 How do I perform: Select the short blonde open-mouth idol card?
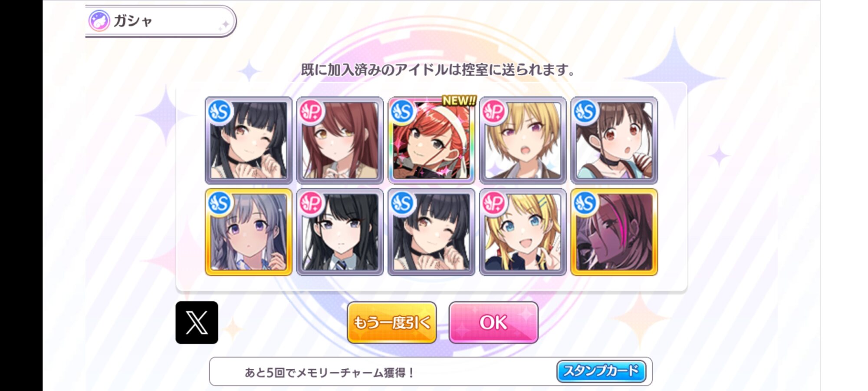click(x=523, y=140)
